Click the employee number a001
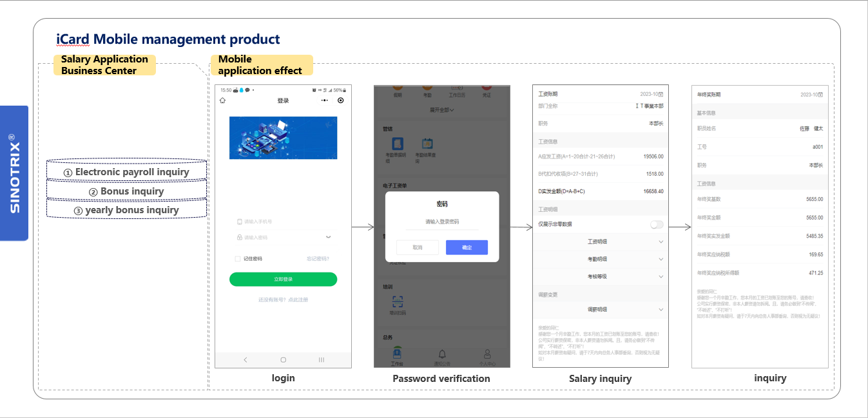Viewport: 868px width, 418px height. tap(818, 147)
